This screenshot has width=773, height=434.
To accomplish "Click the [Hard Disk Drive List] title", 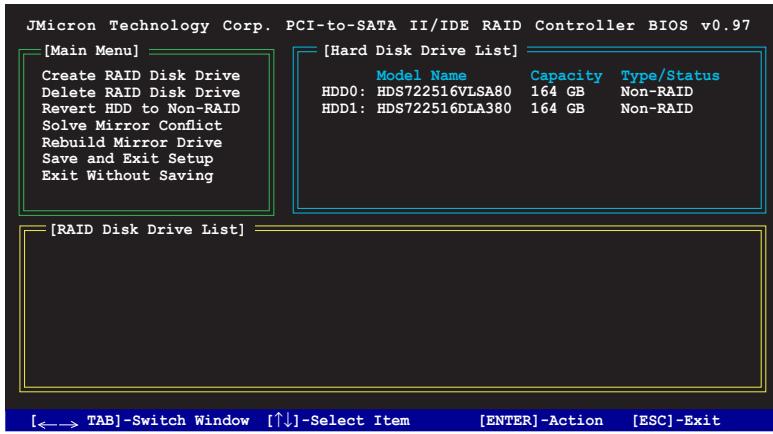I will point(421,51).
